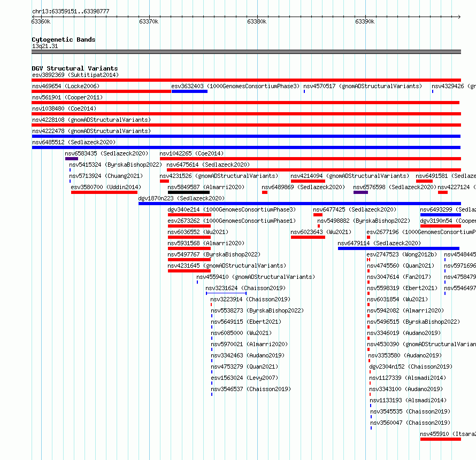Select nsv6031854 (Wu2021) label
Viewport: 476px width, 460px height.
[x=397, y=299]
